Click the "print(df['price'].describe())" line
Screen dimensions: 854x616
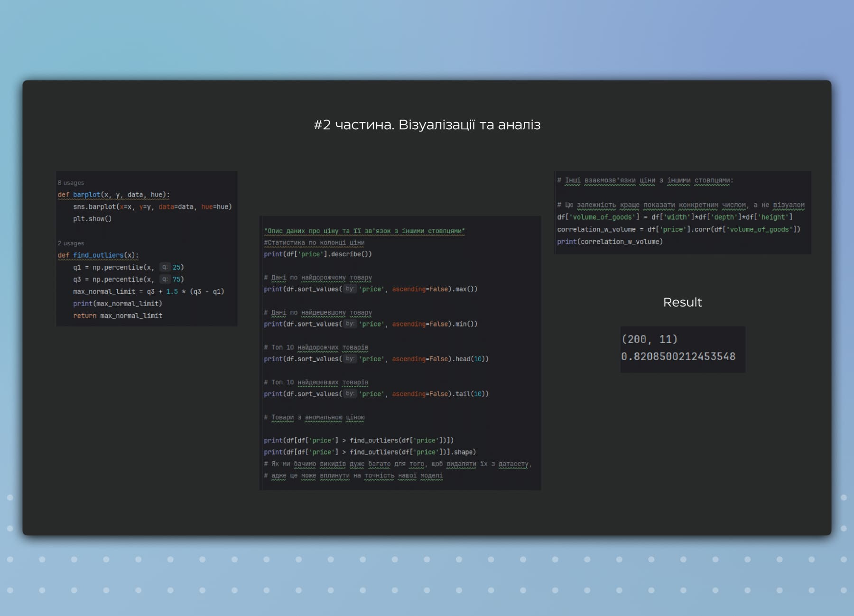(x=318, y=254)
